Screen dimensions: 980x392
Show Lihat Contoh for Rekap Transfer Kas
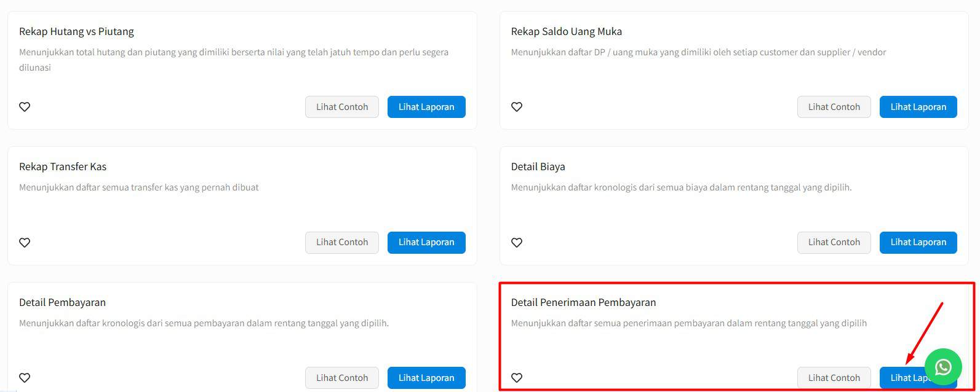click(342, 242)
